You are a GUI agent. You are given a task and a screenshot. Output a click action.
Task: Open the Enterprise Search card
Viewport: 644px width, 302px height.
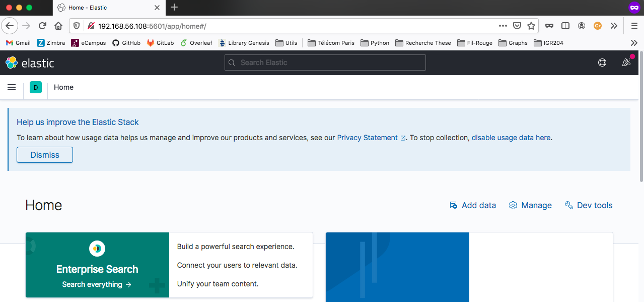(169, 265)
